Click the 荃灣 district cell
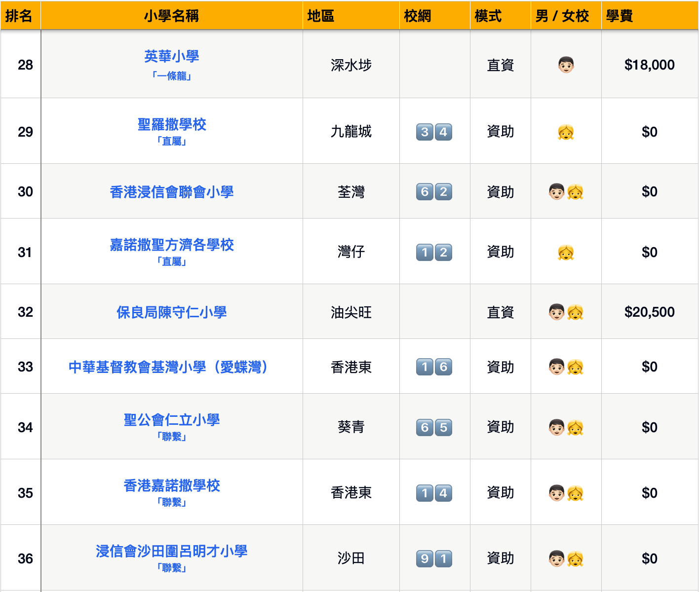 point(351,192)
